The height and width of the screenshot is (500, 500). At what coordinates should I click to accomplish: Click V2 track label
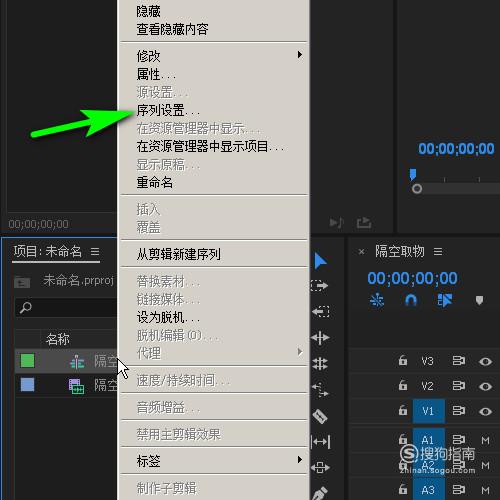click(427, 386)
